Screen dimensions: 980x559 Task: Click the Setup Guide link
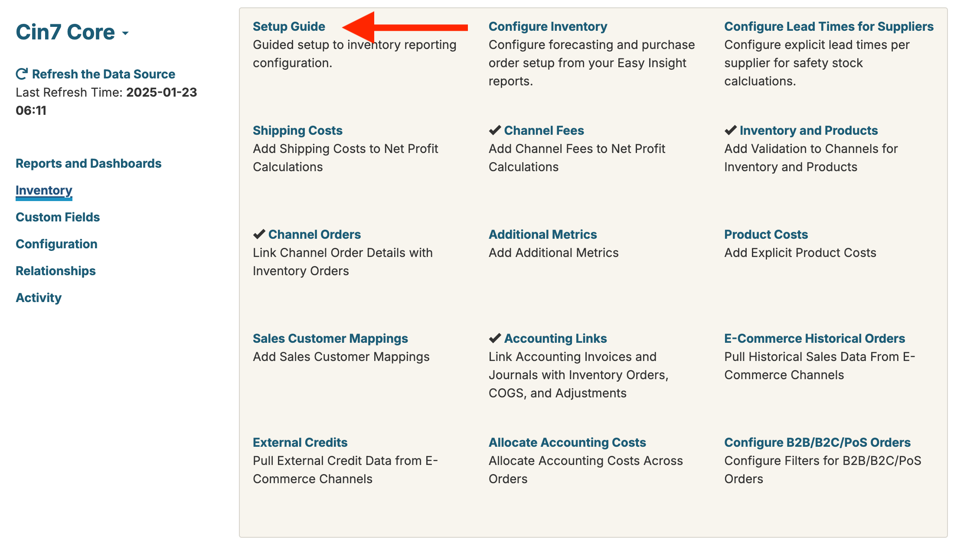(x=289, y=26)
